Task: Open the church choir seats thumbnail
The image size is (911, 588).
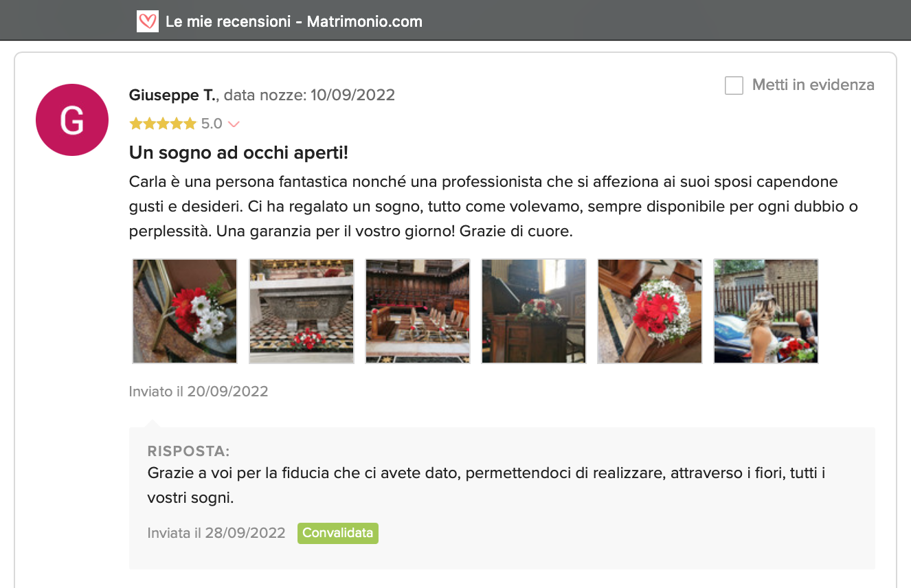Action: [418, 311]
